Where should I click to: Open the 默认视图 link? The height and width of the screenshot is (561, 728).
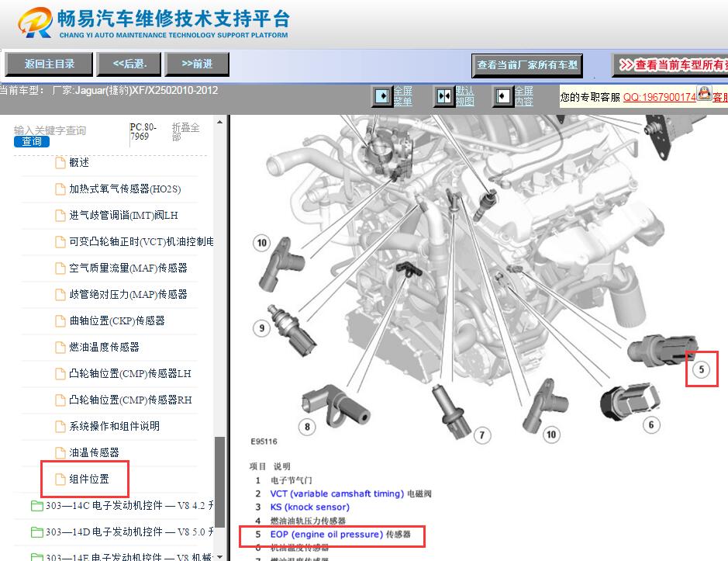(464, 95)
